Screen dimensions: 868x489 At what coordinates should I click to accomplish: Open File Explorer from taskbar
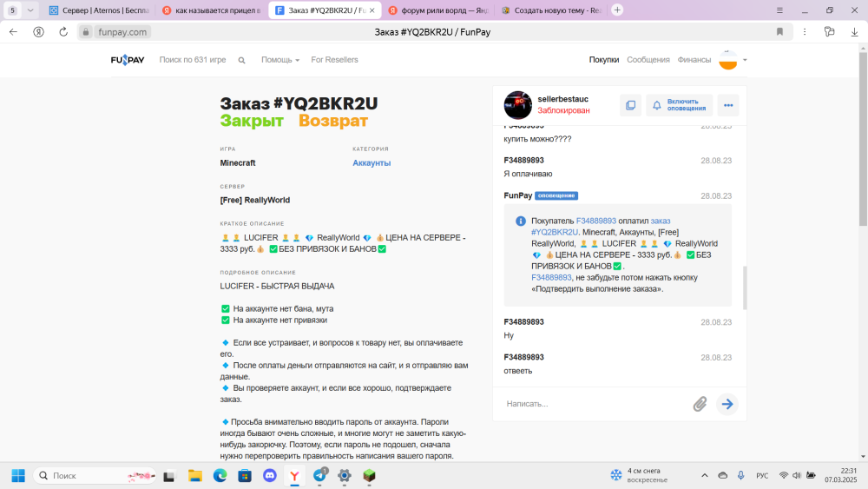[x=194, y=476]
